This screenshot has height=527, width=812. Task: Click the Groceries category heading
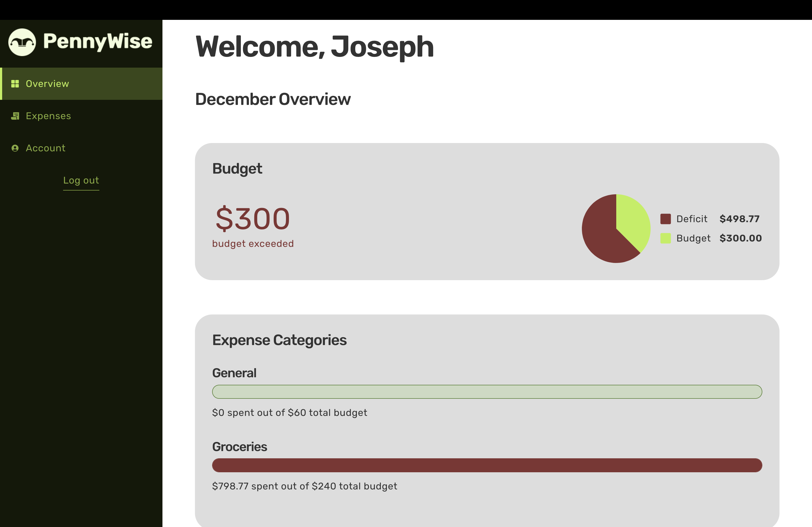(240, 447)
